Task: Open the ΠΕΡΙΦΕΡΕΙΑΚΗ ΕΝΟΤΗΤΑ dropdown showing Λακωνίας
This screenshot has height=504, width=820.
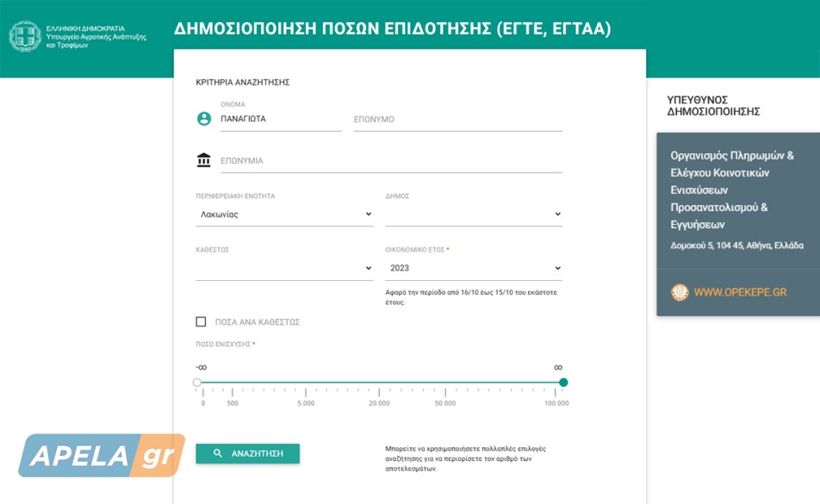Action: [284, 215]
